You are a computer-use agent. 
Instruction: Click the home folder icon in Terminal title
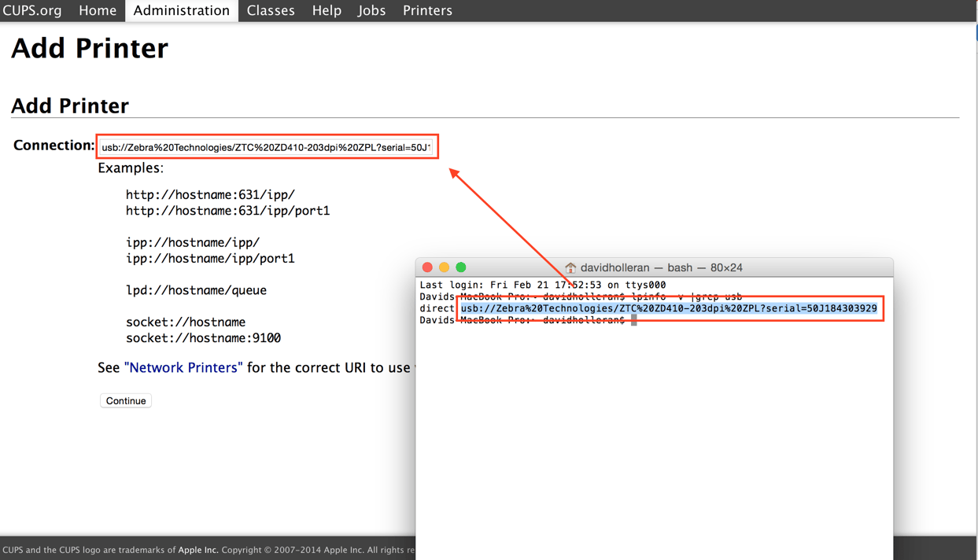pos(570,268)
